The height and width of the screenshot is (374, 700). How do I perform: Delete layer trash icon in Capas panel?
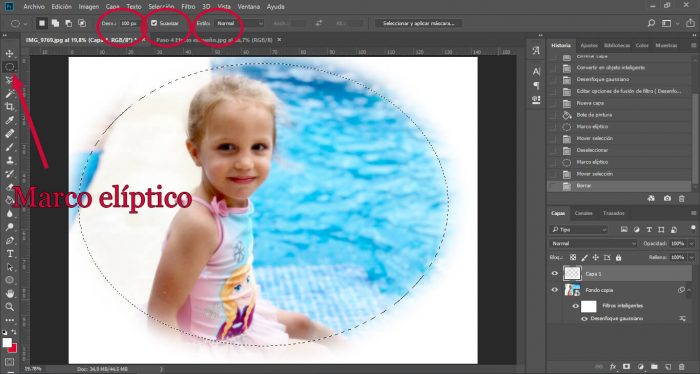(682, 366)
